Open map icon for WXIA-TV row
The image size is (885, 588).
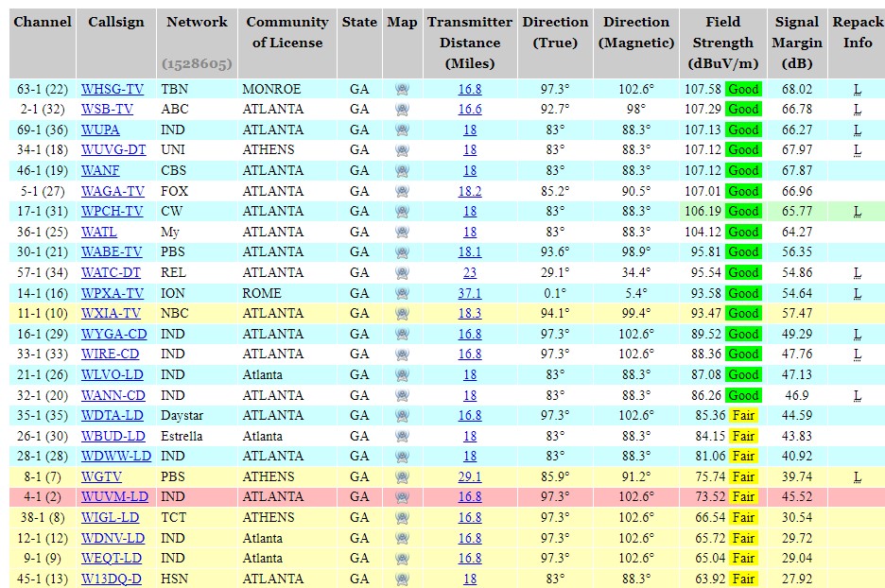[402, 314]
